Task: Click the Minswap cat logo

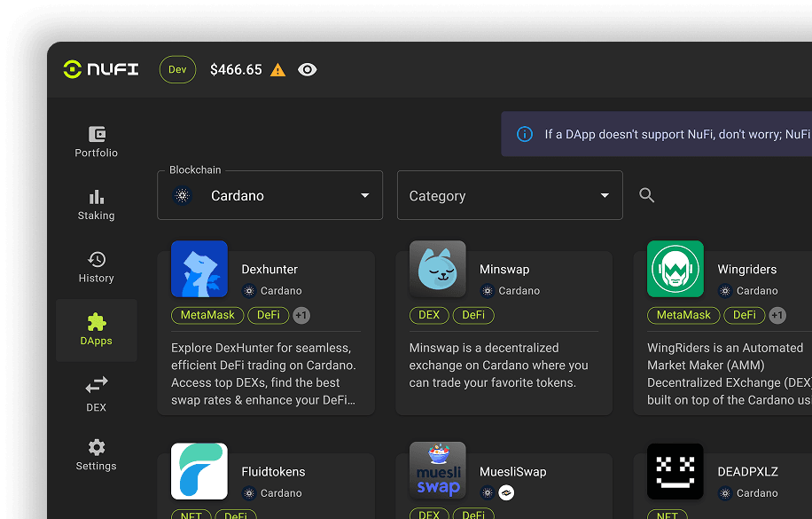Action: [437, 269]
